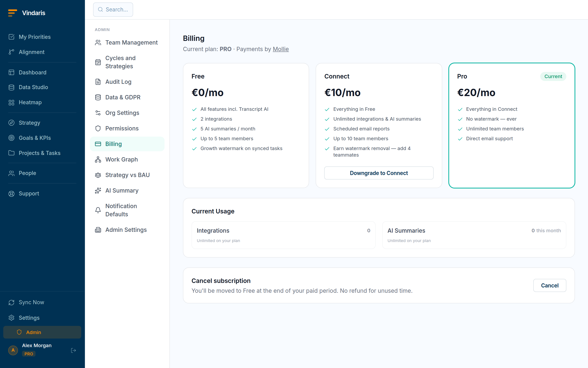Viewport: 588px width, 368px height.
Task: Click the Permissions shield icon
Action: [98, 128]
